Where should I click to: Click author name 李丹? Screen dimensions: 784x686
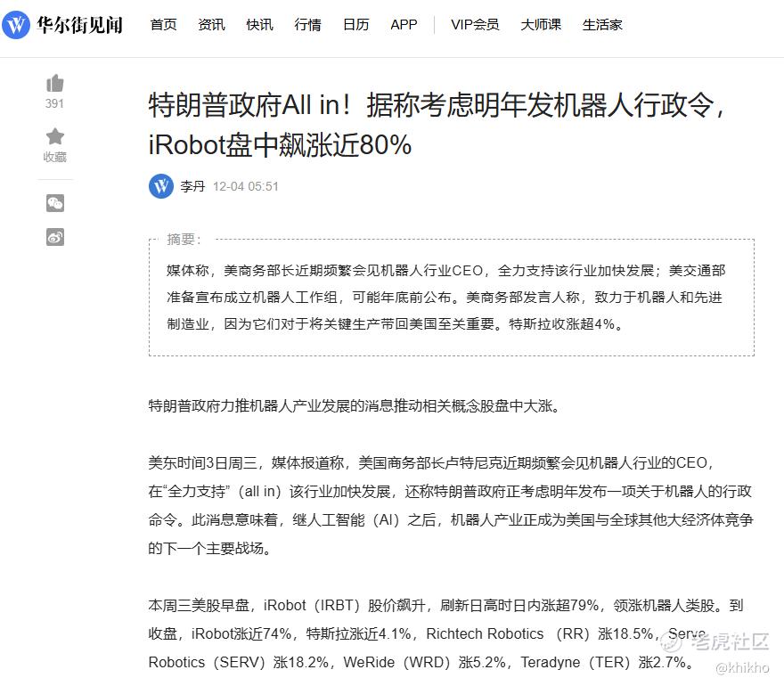click(x=193, y=186)
